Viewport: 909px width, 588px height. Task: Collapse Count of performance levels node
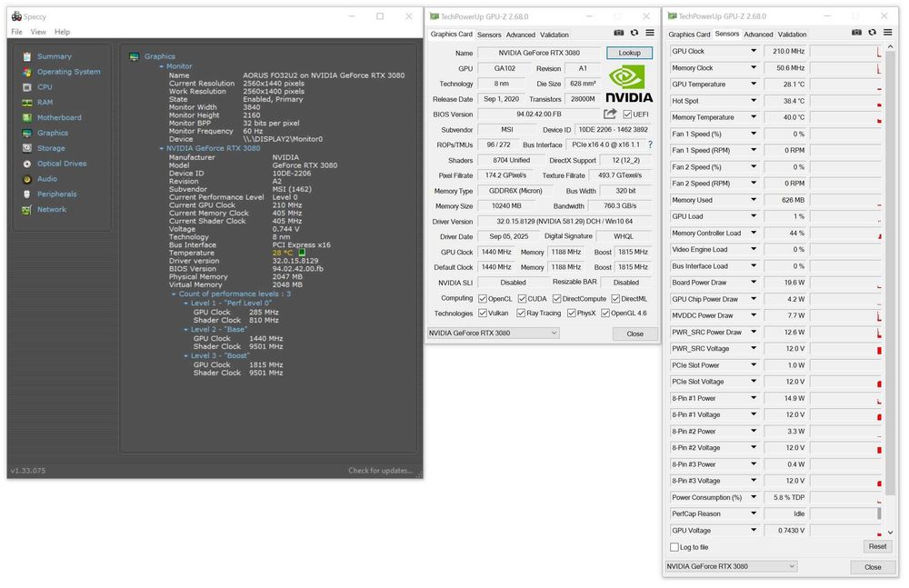tap(174, 294)
